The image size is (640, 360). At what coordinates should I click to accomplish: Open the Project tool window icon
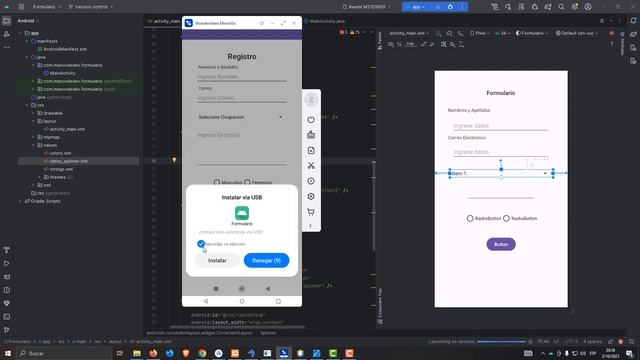7,21
